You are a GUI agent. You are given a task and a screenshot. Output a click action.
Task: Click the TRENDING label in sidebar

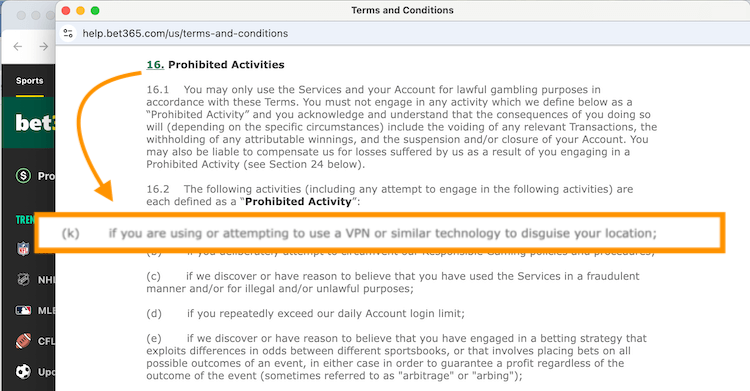click(x=25, y=220)
